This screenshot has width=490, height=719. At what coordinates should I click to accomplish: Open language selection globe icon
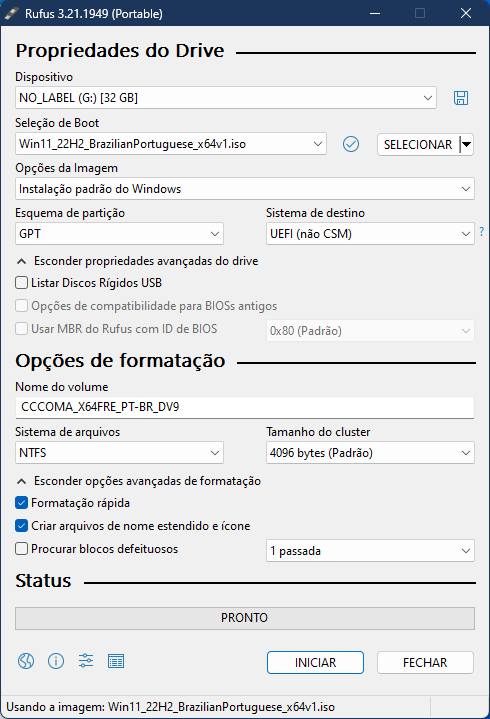click(26, 661)
